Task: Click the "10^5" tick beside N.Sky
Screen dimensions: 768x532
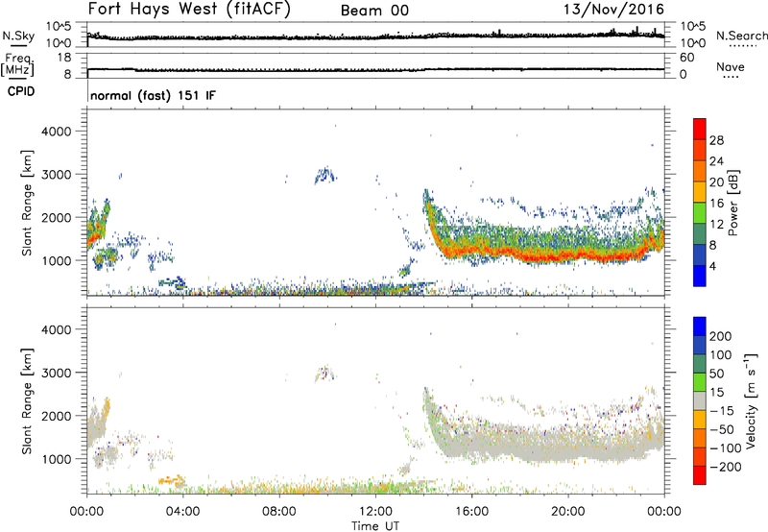Action: [59, 27]
